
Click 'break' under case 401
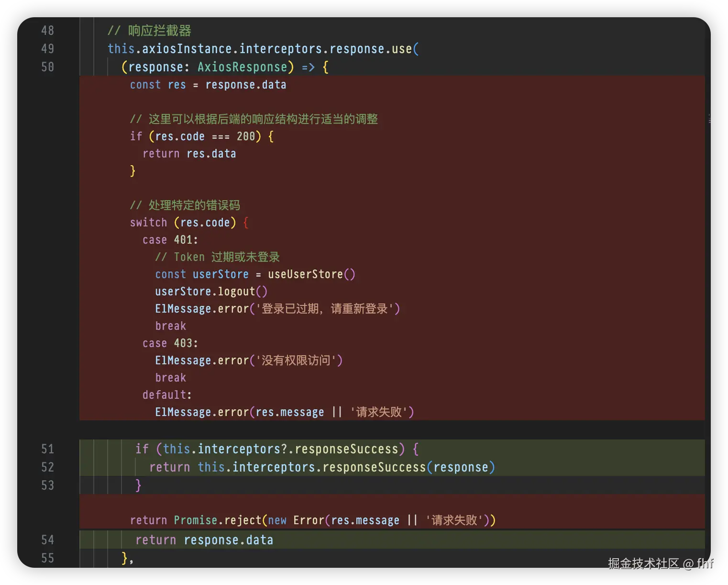170,326
